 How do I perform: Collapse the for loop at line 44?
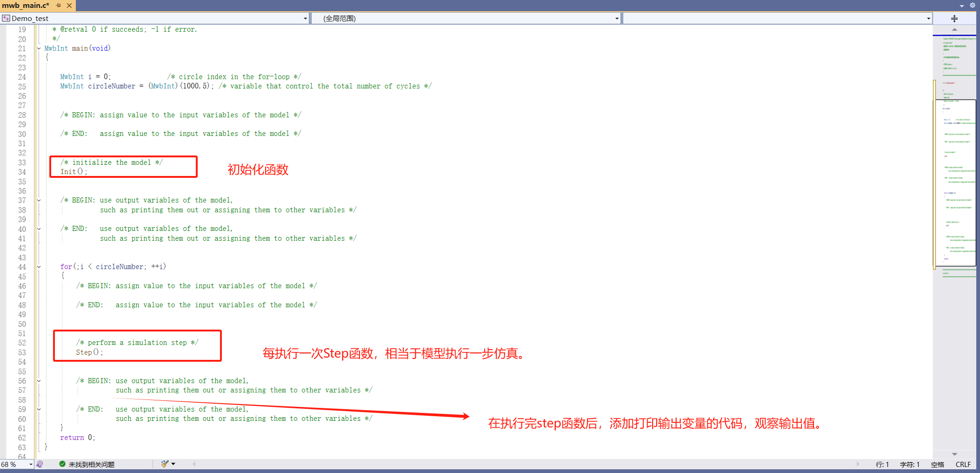pos(39,267)
